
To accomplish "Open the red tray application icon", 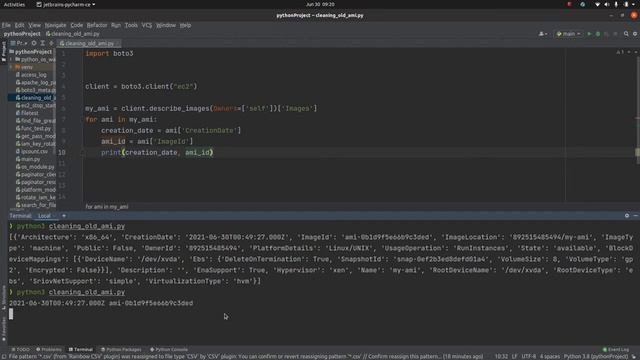I will point(569,4).
